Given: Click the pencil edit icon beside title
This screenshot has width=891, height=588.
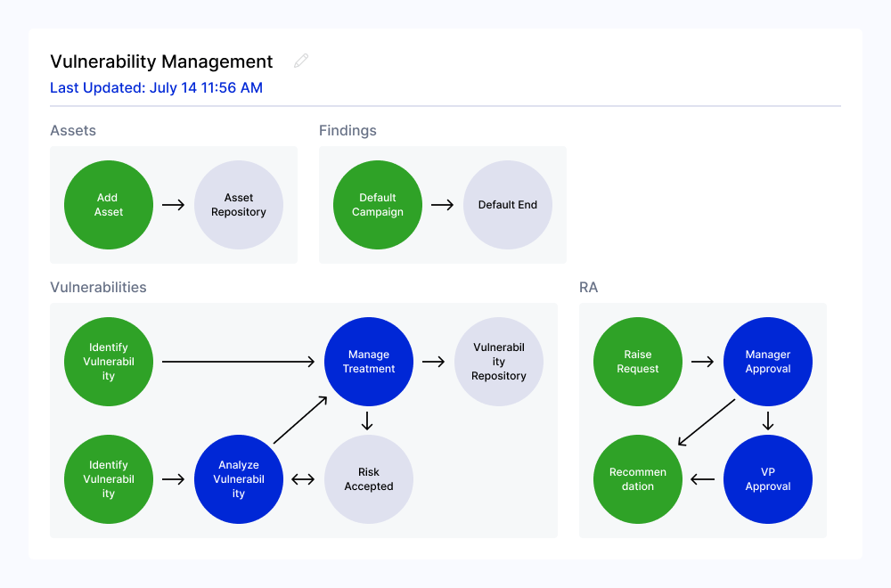Looking at the screenshot, I should click(x=301, y=61).
